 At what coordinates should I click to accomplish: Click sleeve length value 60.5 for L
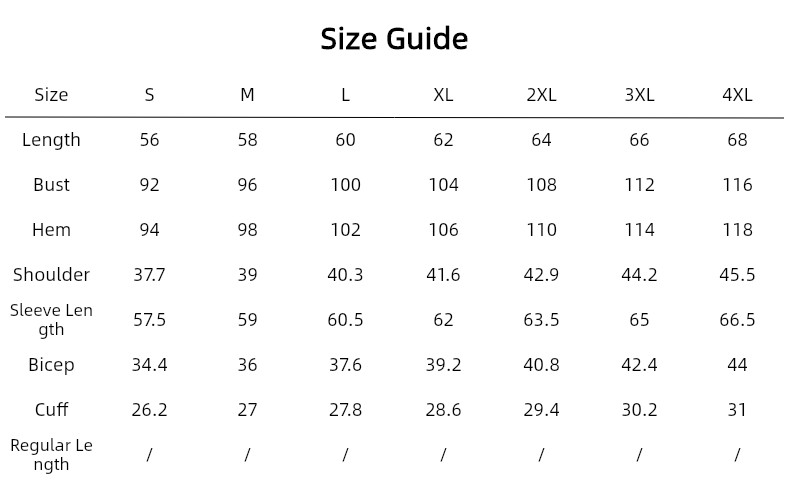345,320
